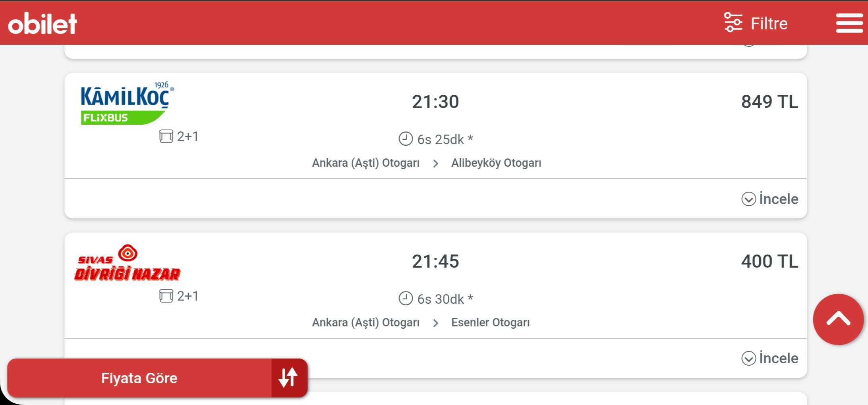Toggle sort direction arrows icon
The height and width of the screenshot is (405, 868).
(288, 378)
